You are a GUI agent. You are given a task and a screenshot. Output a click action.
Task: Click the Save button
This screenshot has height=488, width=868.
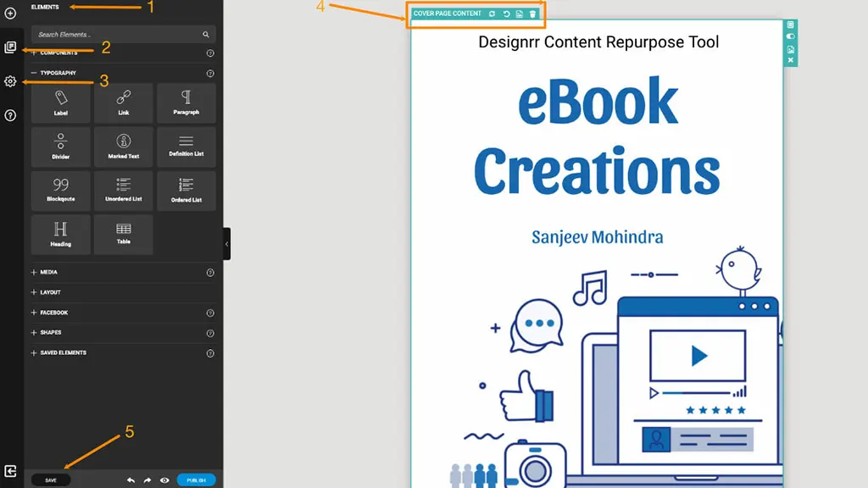[x=51, y=480]
